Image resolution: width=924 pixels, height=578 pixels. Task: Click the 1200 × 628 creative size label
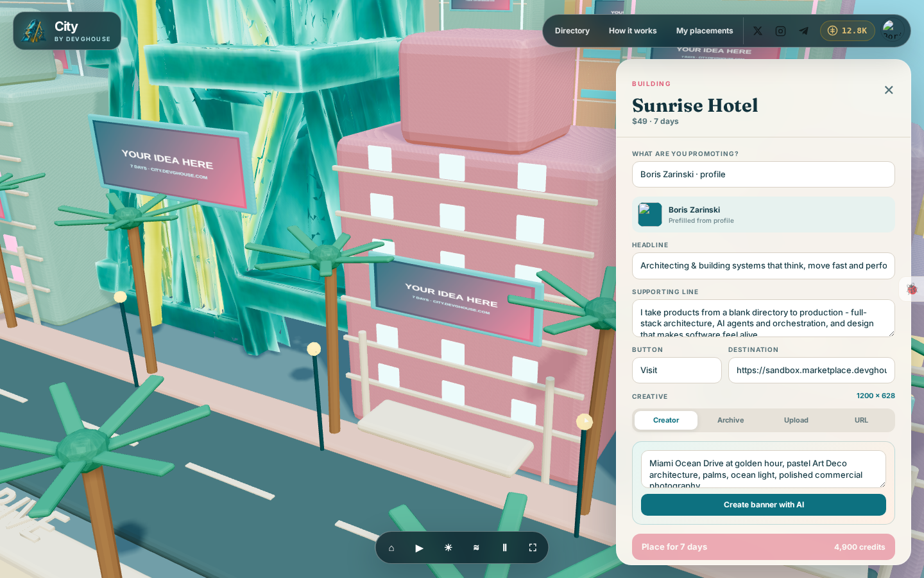(x=876, y=396)
